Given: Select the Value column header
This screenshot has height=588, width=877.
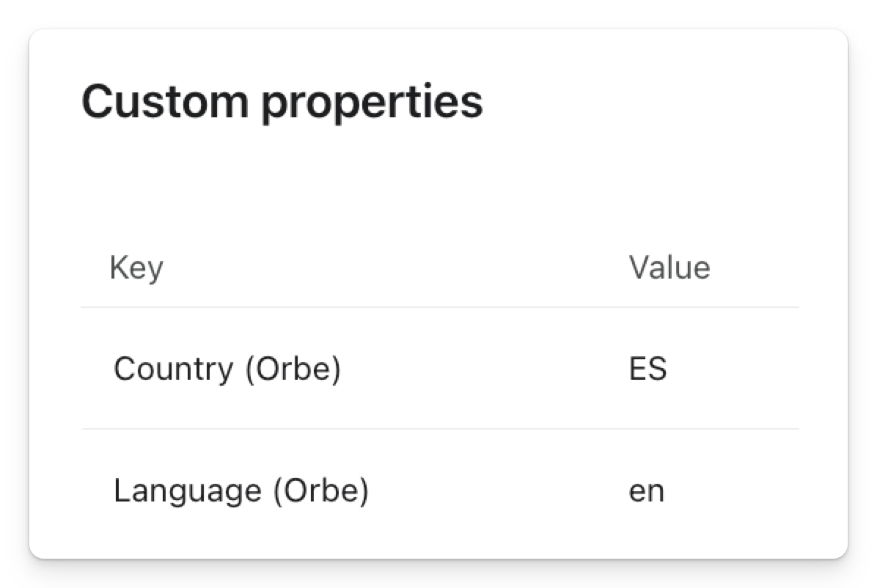Looking at the screenshot, I should point(669,268).
